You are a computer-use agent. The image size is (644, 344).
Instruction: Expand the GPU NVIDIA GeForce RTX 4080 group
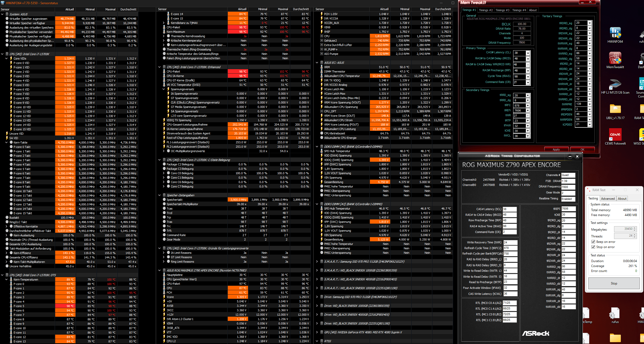[317, 332]
